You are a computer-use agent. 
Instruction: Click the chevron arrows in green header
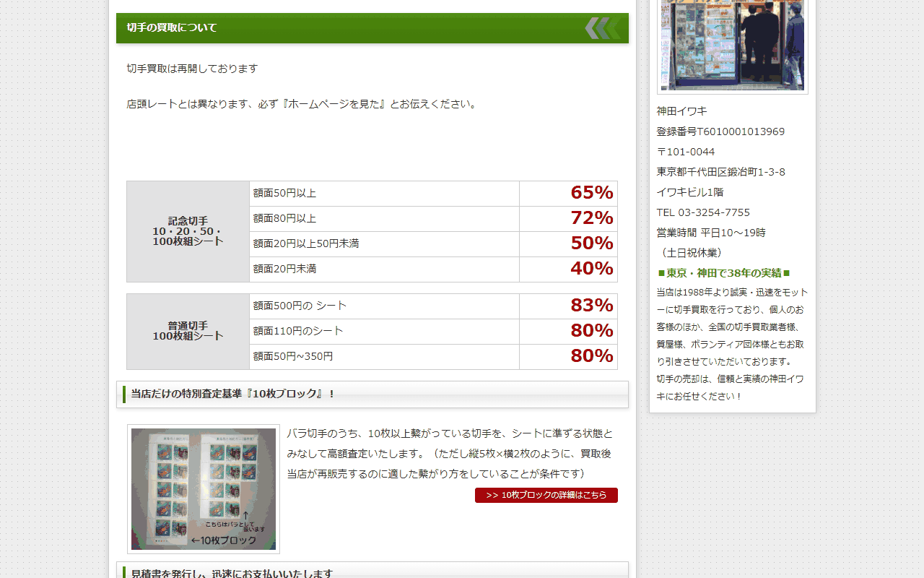click(x=603, y=28)
